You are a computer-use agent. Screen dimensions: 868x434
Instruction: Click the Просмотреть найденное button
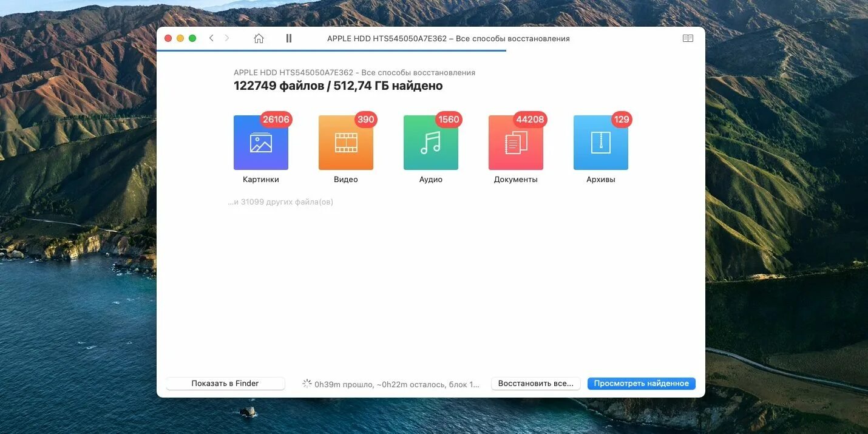[x=642, y=384]
